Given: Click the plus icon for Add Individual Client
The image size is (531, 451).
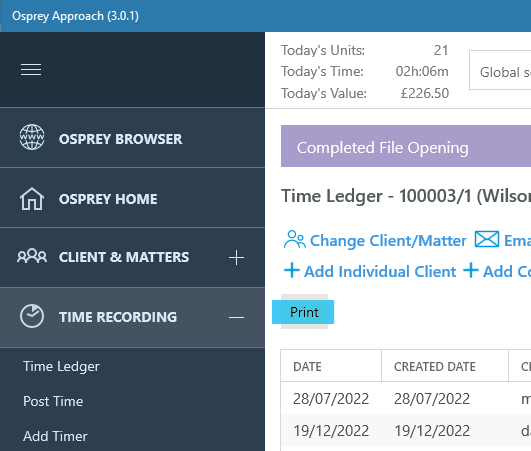Looking at the screenshot, I should tap(292, 271).
